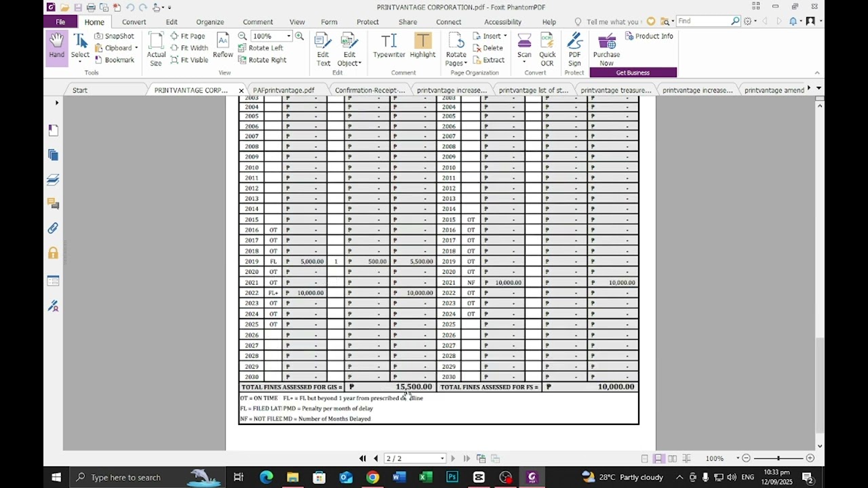868x488 pixels.
Task: Open the Pages thumbnails side panel
Action: (x=53, y=155)
